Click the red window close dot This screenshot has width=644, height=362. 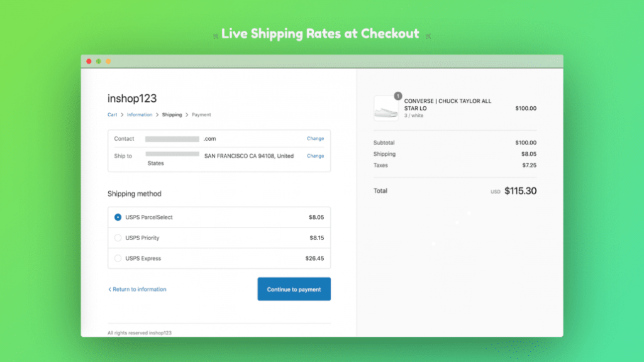(89, 62)
